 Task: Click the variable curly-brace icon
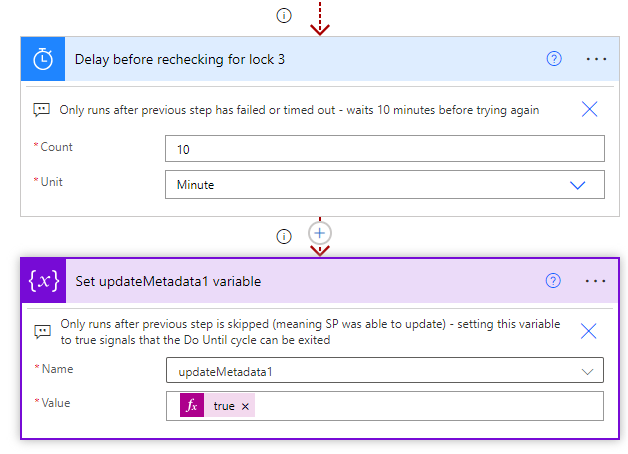[x=44, y=281]
